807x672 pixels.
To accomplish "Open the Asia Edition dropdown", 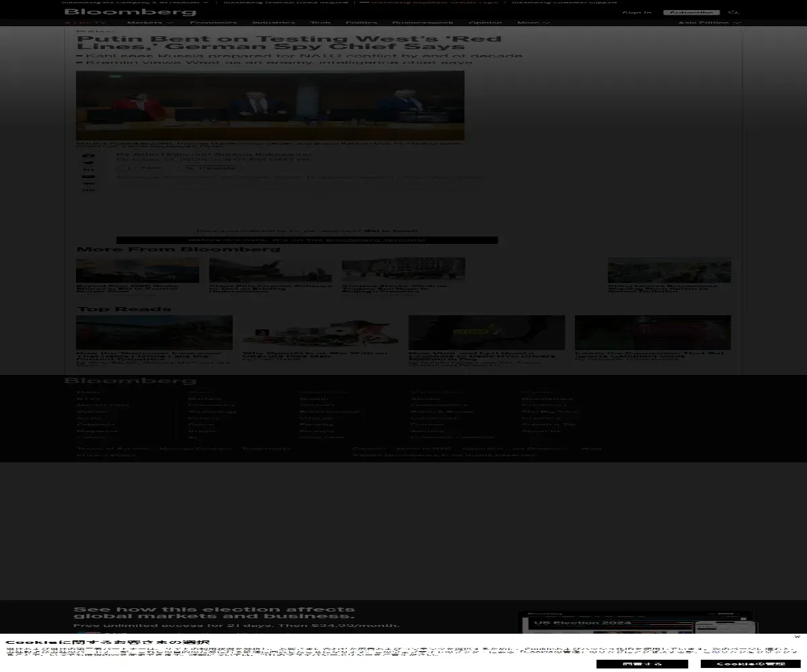I will point(709,23).
